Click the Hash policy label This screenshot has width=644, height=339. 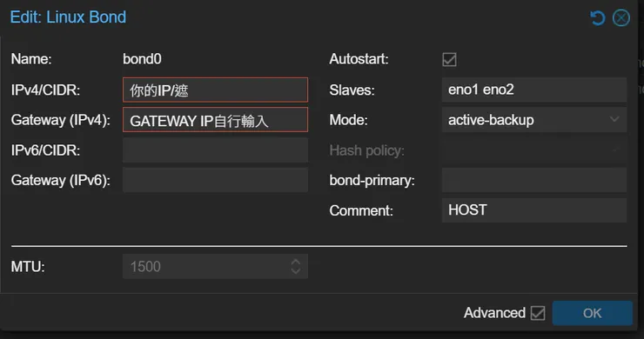coord(366,150)
